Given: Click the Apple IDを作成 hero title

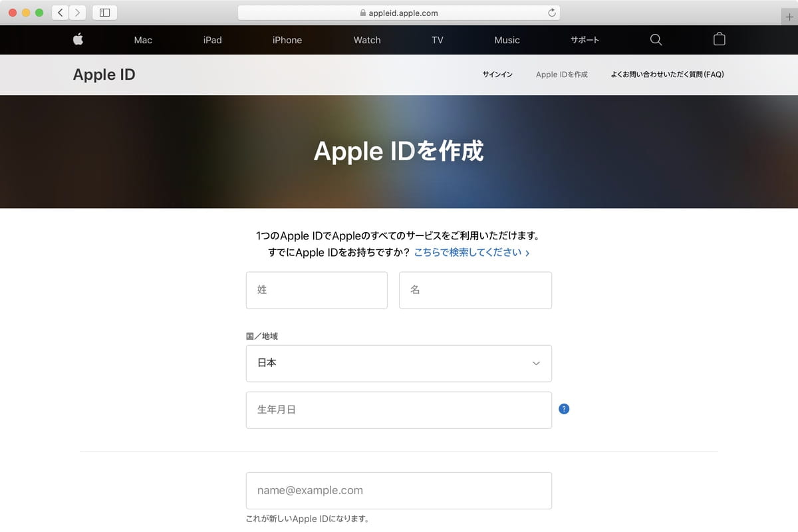Looking at the screenshot, I should click(x=398, y=152).
